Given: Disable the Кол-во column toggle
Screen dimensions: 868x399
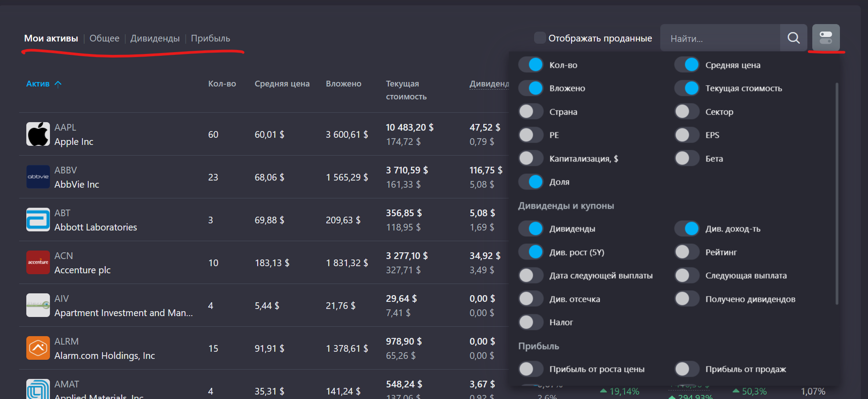Looking at the screenshot, I should (531, 65).
